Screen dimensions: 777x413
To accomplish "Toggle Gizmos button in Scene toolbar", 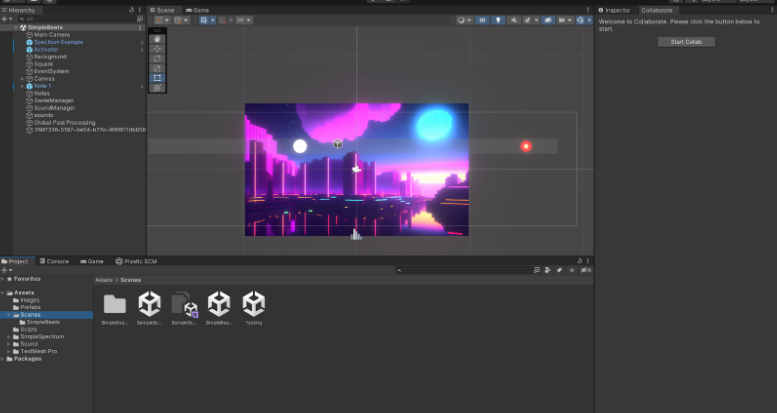I will click(580, 20).
